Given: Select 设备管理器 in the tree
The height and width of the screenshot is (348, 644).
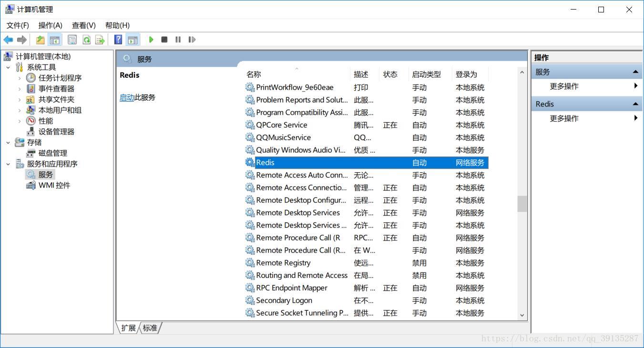Looking at the screenshot, I should tap(56, 132).
